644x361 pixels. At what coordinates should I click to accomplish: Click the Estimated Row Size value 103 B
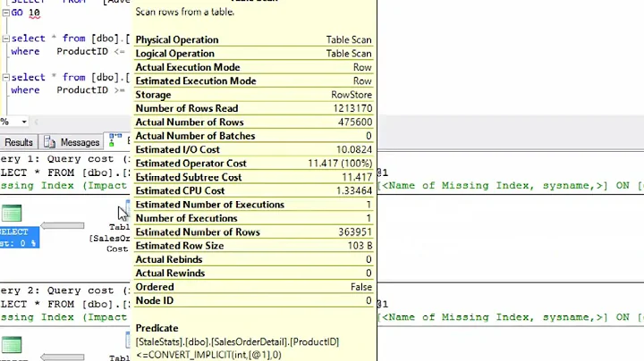coord(360,246)
